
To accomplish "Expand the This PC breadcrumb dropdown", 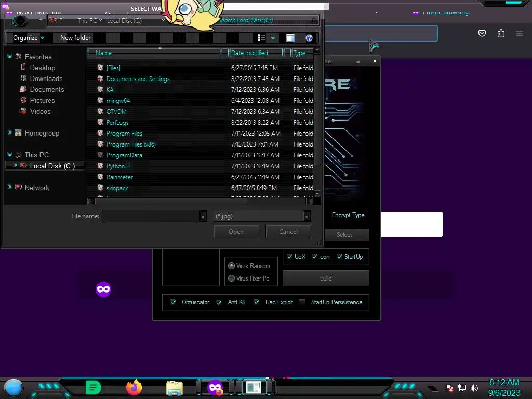I will click(100, 21).
